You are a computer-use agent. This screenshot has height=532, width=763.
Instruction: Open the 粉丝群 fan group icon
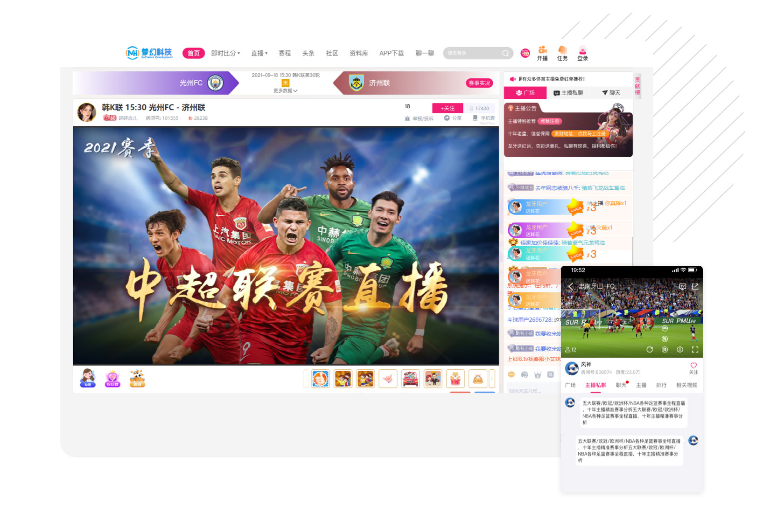click(x=112, y=378)
